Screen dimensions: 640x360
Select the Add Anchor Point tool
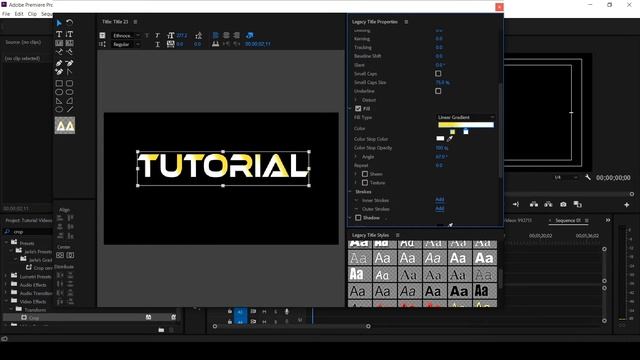tap(59, 72)
